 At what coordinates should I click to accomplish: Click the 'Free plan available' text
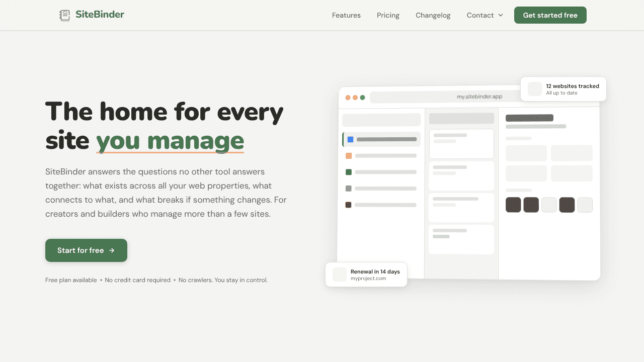pyautogui.click(x=71, y=280)
